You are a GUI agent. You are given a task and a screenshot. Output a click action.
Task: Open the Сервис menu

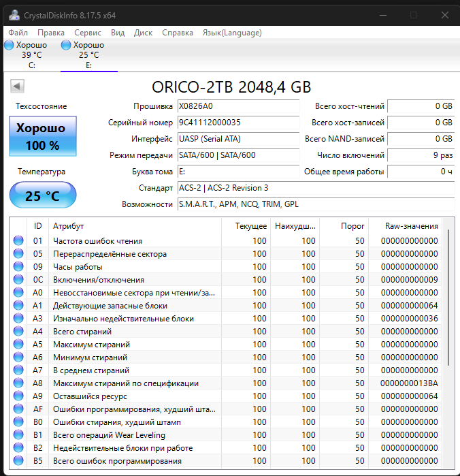click(87, 32)
